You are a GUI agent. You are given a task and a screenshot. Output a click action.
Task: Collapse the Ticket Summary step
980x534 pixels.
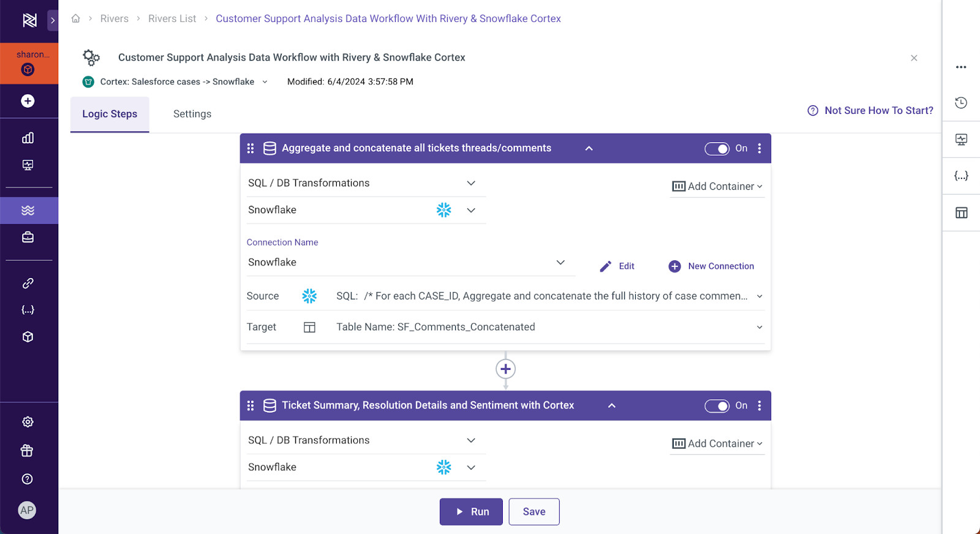coord(611,405)
